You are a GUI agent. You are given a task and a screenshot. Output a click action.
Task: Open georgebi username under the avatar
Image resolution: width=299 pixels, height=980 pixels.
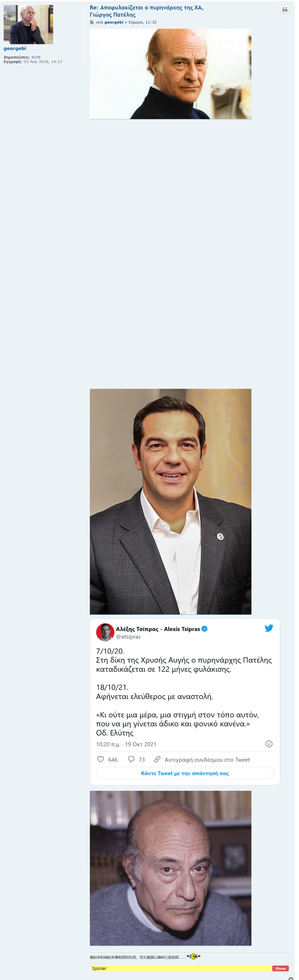pos(15,48)
